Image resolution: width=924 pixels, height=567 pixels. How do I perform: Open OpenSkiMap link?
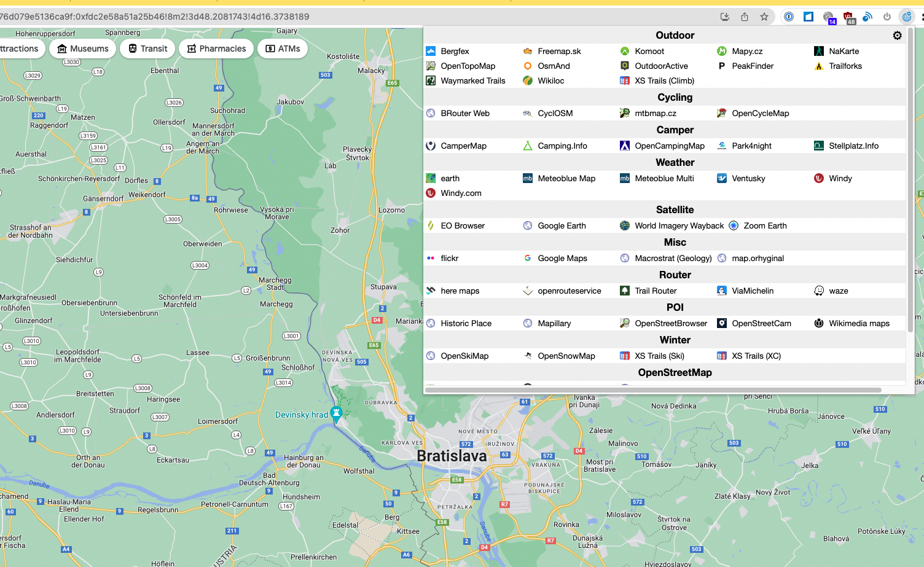(464, 356)
